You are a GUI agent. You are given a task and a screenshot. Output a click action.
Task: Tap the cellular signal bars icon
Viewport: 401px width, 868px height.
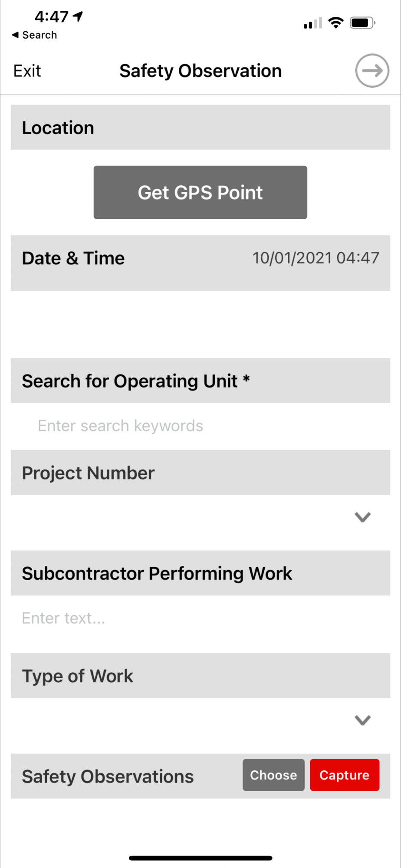click(313, 23)
